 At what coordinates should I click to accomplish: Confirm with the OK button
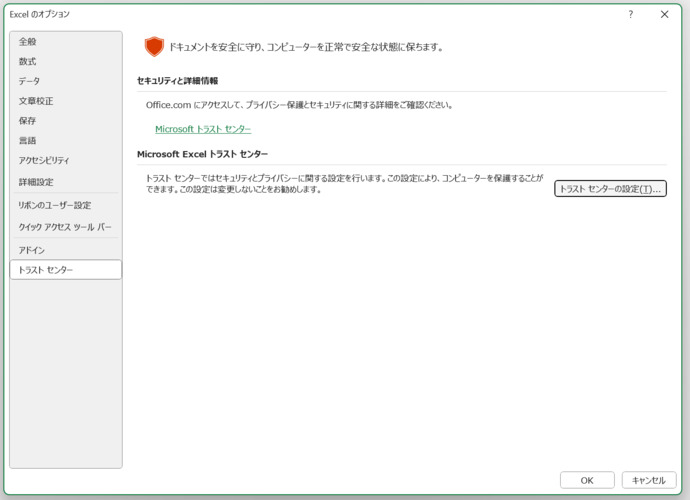[587, 480]
